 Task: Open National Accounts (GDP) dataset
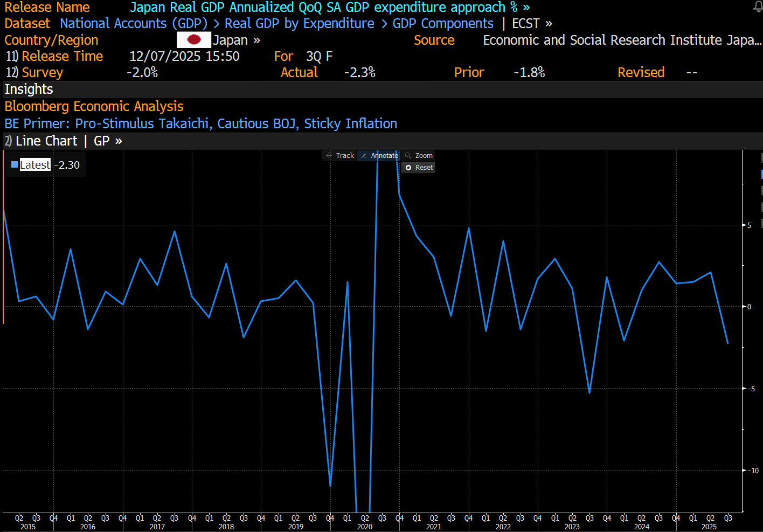coord(134,24)
